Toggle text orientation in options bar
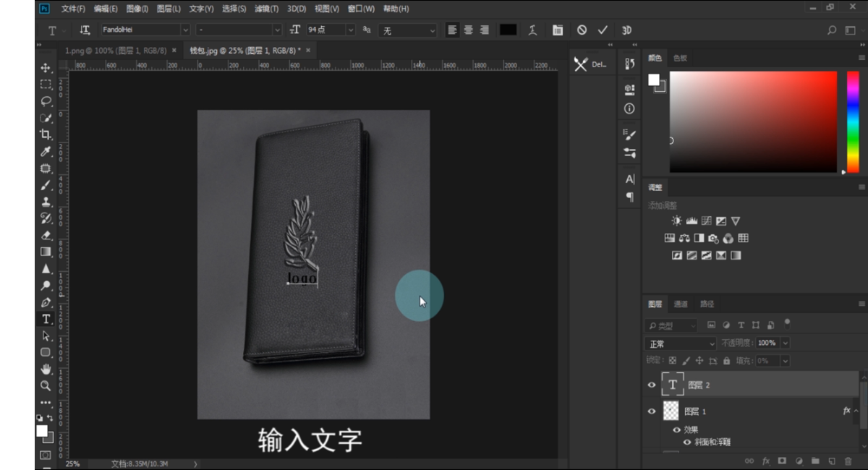Screen dimensions: 868x470 coord(85,30)
